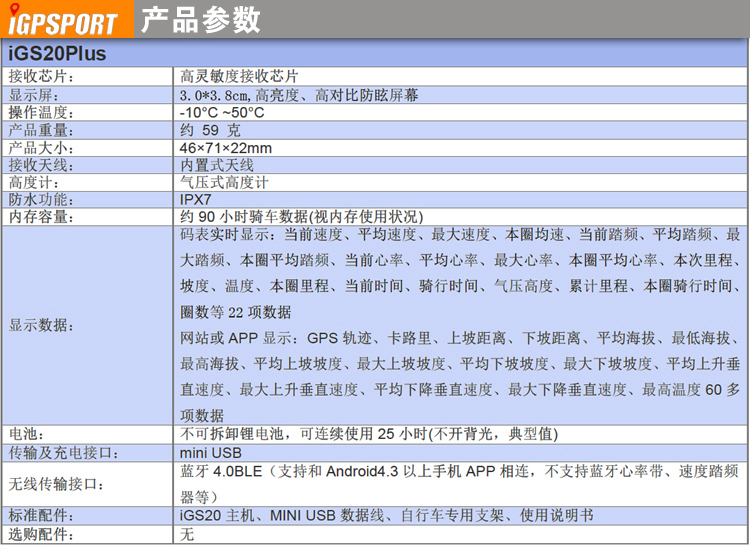
Task: Select the iGS20Plus model heading
Action: (57, 53)
